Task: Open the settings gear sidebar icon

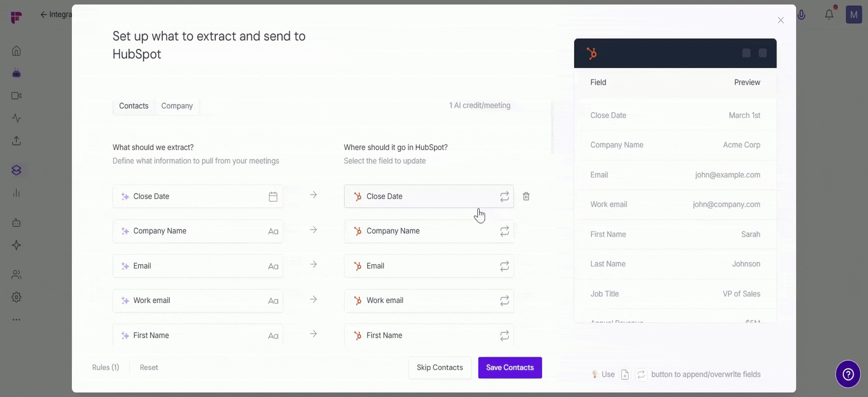Action: coord(16,297)
